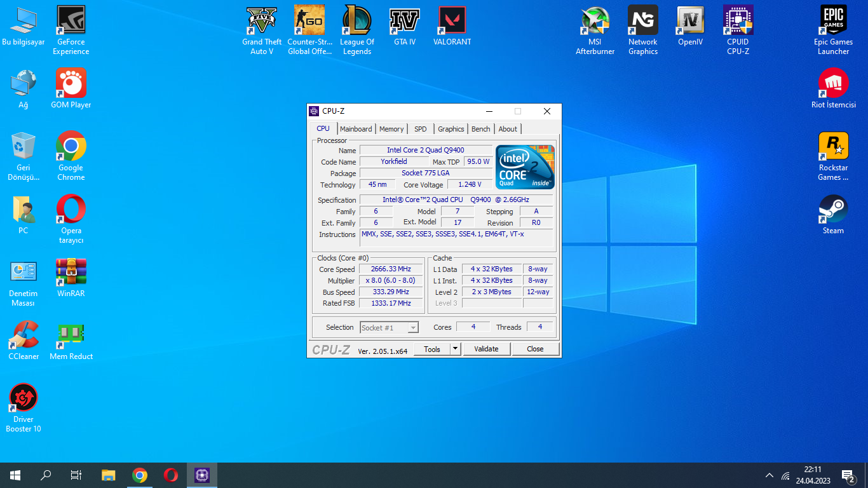
Task: Click the Rated FSB value 1333.17 MHz
Action: [391, 303]
